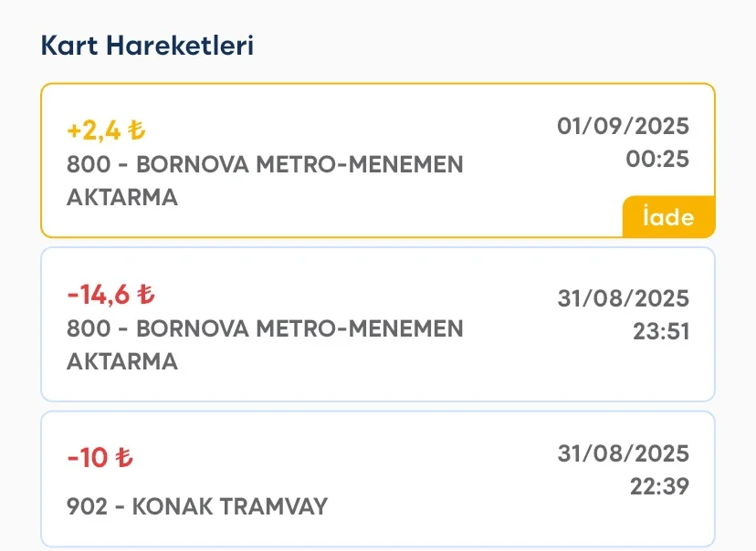The width and height of the screenshot is (756, 551).
Task: Tap the yellow İade badge
Action: pyautogui.click(x=668, y=218)
